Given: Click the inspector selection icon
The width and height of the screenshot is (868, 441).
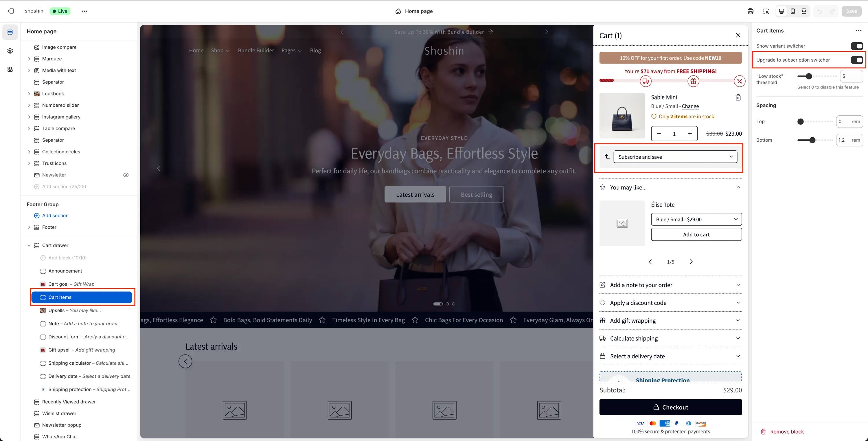Looking at the screenshot, I should [766, 11].
